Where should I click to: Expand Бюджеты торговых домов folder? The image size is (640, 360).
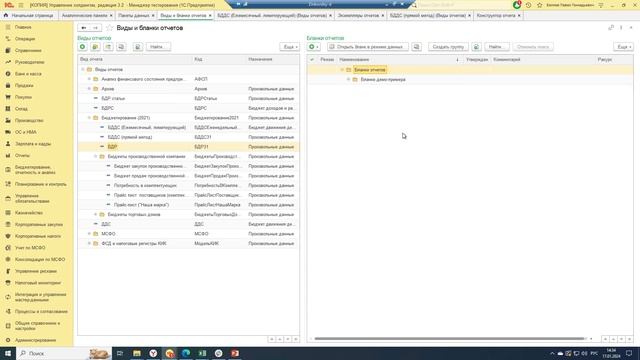pos(96,214)
